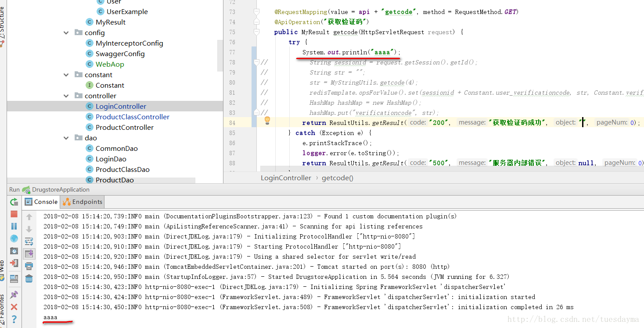The height and width of the screenshot is (328, 644).
Task: Click the 'aaaa' output line in console
Action: click(x=50, y=317)
